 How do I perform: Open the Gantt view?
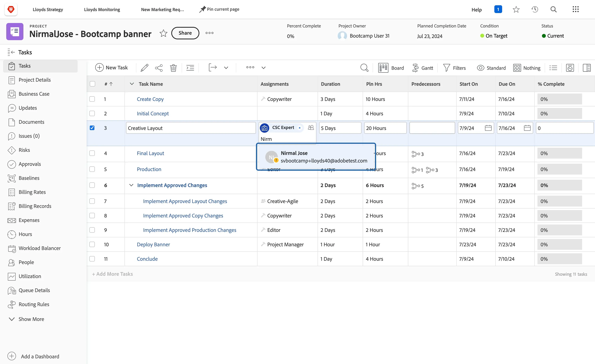(423, 68)
